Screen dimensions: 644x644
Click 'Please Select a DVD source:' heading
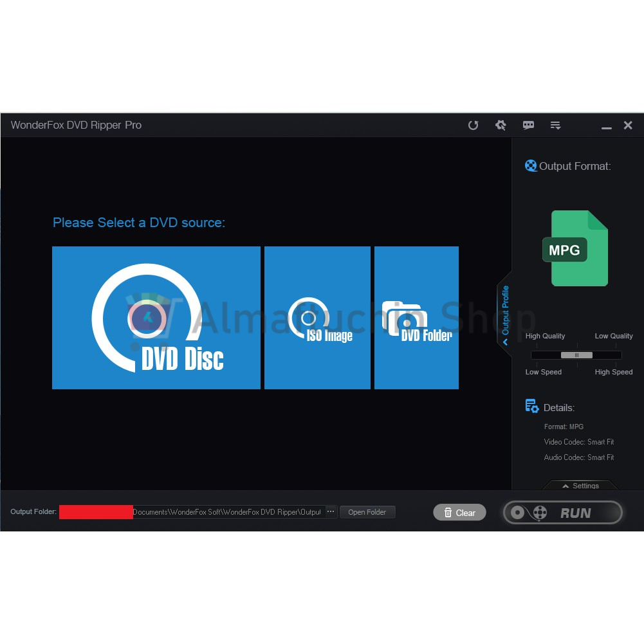(139, 223)
